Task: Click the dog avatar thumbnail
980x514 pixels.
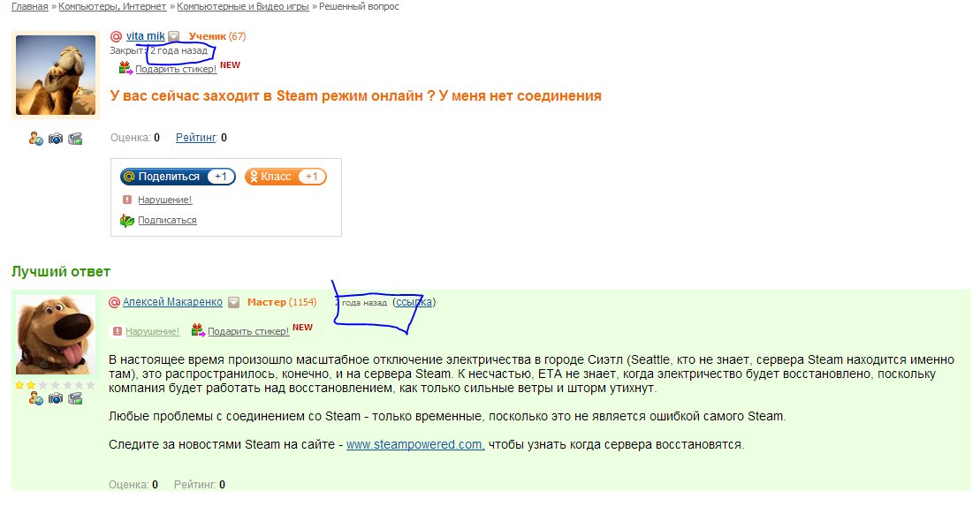Action: click(x=56, y=334)
